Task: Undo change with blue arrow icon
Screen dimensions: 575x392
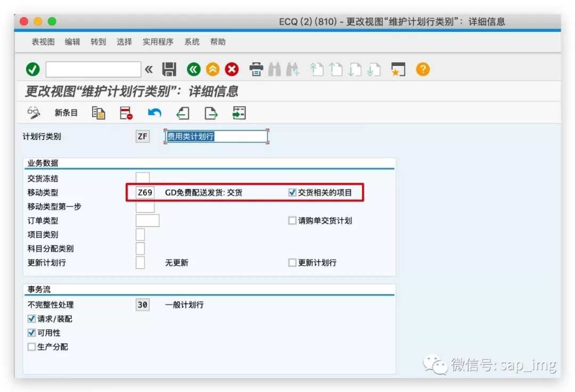Action: (154, 113)
